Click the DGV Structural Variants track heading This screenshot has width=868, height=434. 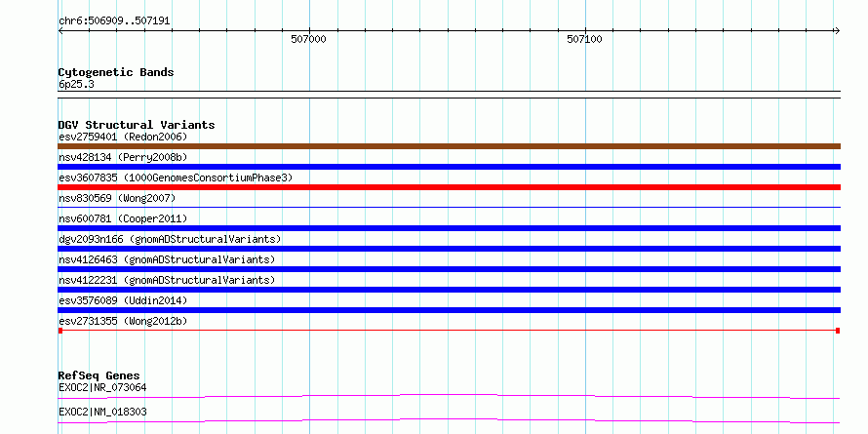[x=137, y=125]
